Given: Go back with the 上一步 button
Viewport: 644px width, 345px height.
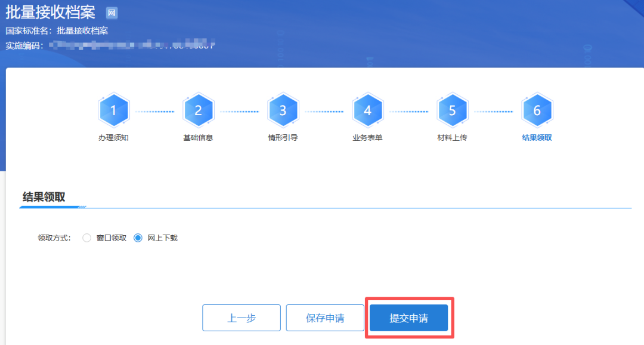Looking at the screenshot, I should (x=241, y=318).
